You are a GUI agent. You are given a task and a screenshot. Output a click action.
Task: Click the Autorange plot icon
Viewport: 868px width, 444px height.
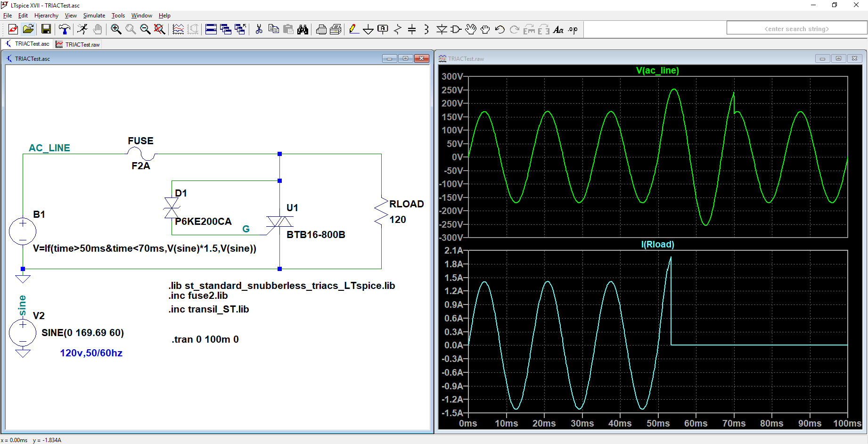click(x=178, y=29)
